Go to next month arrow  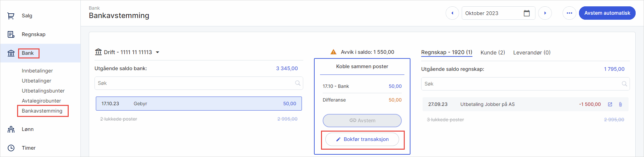coord(545,13)
